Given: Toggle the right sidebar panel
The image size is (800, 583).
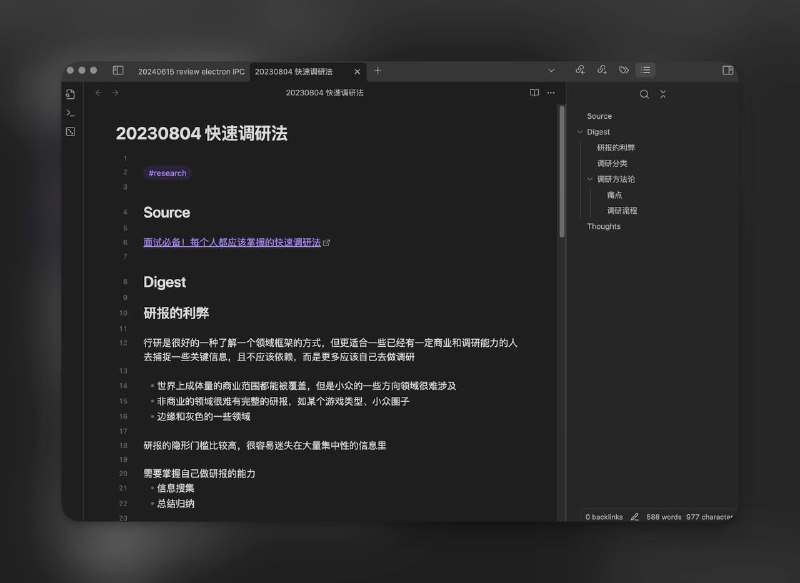Looking at the screenshot, I should coord(726,71).
